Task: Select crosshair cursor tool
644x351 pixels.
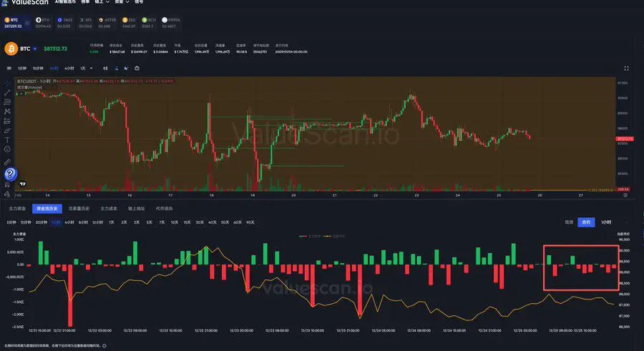Action: click(x=7, y=84)
